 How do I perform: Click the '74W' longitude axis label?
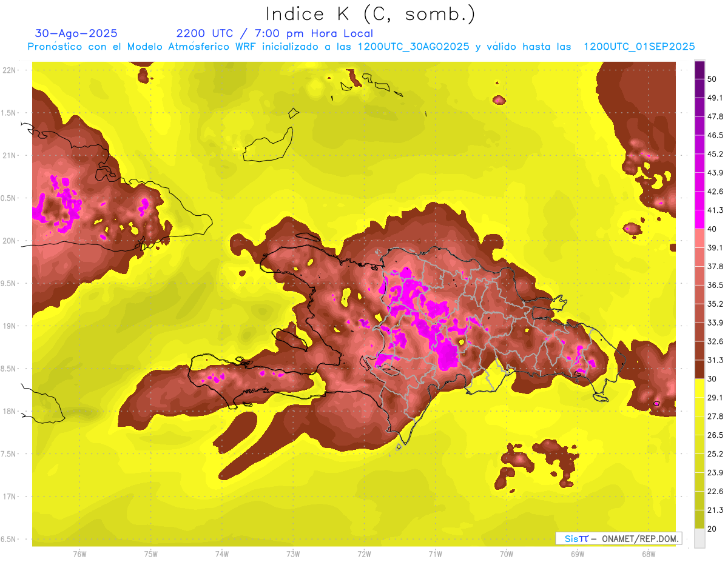point(221,554)
